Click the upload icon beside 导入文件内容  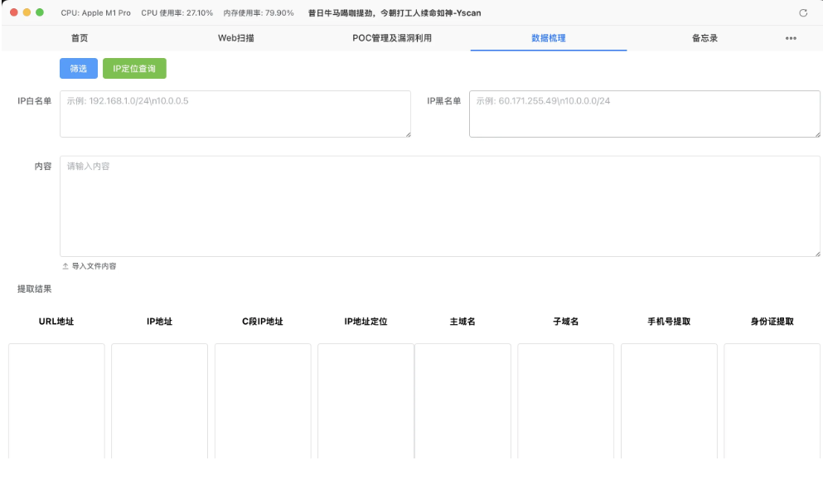click(x=65, y=266)
